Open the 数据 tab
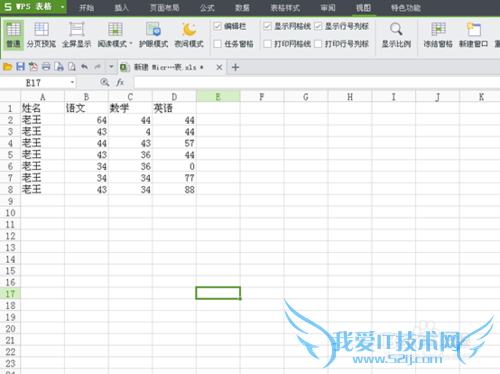 [x=242, y=8]
